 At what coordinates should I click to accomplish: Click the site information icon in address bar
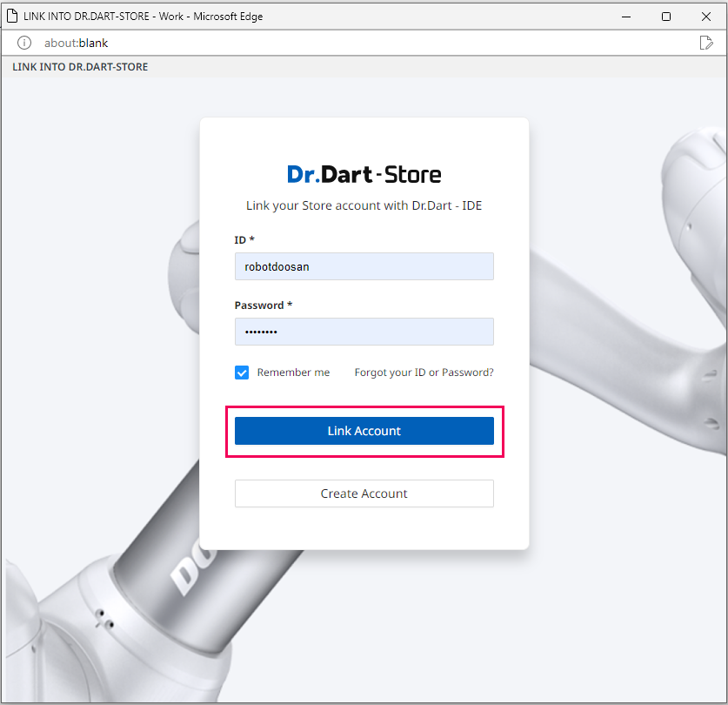coord(24,43)
